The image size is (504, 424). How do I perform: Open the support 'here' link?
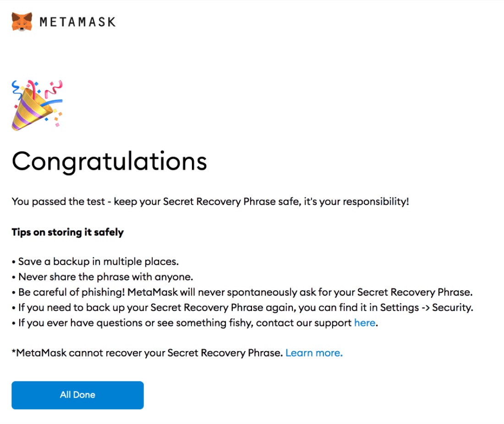[365, 323]
